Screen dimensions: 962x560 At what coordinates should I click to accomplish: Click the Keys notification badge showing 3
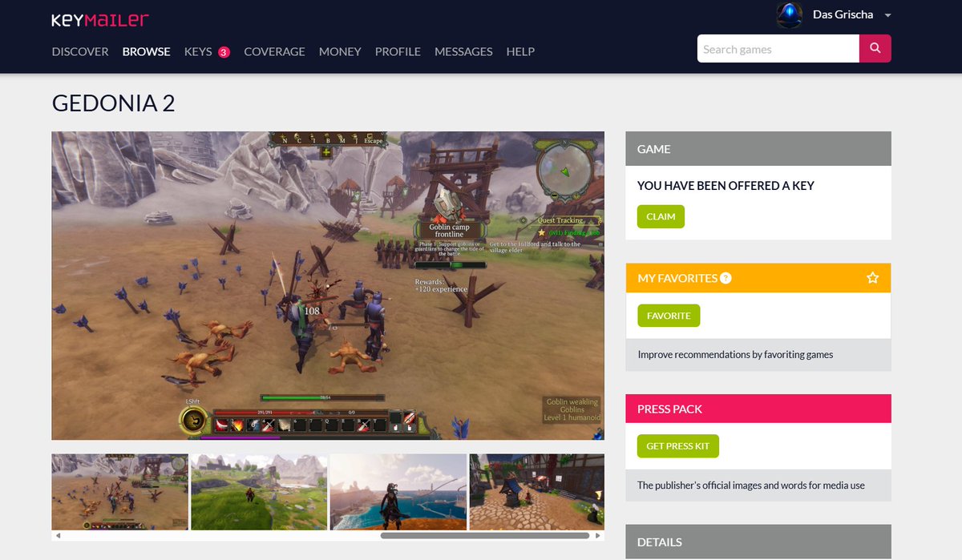(x=224, y=52)
